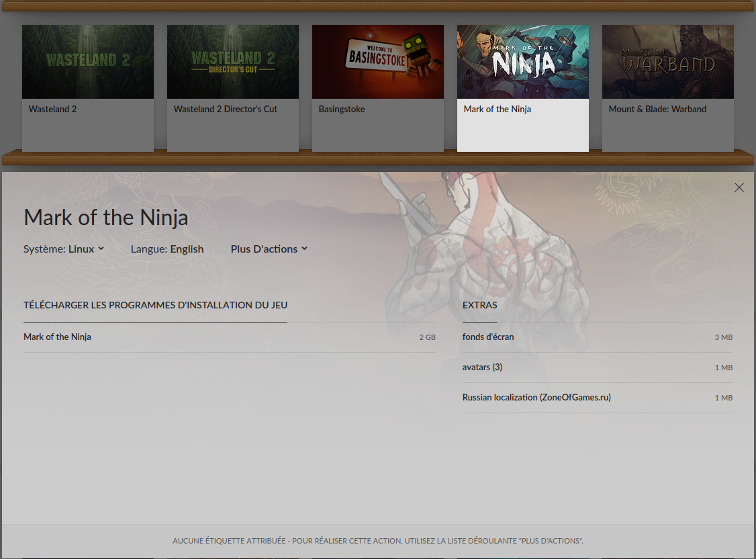Open the Système Linux dropdown

[x=64, y=249]
